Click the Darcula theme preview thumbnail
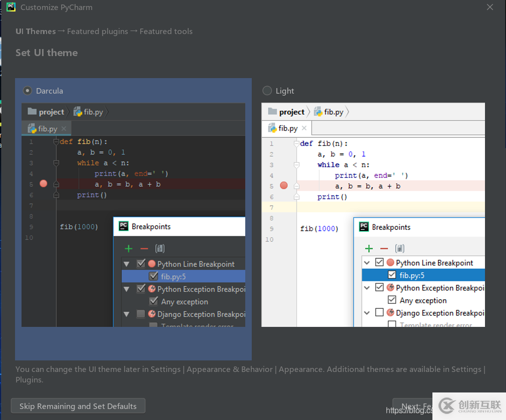 point(133,215)
